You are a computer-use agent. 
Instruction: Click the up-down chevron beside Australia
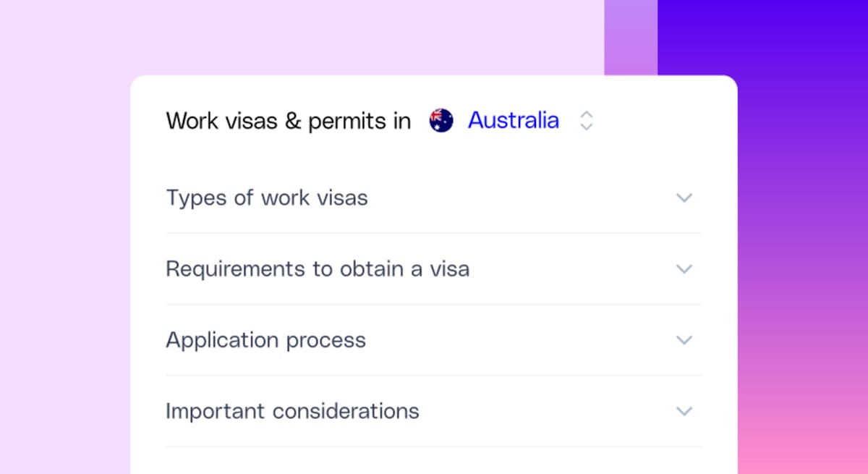pos(586,120)
